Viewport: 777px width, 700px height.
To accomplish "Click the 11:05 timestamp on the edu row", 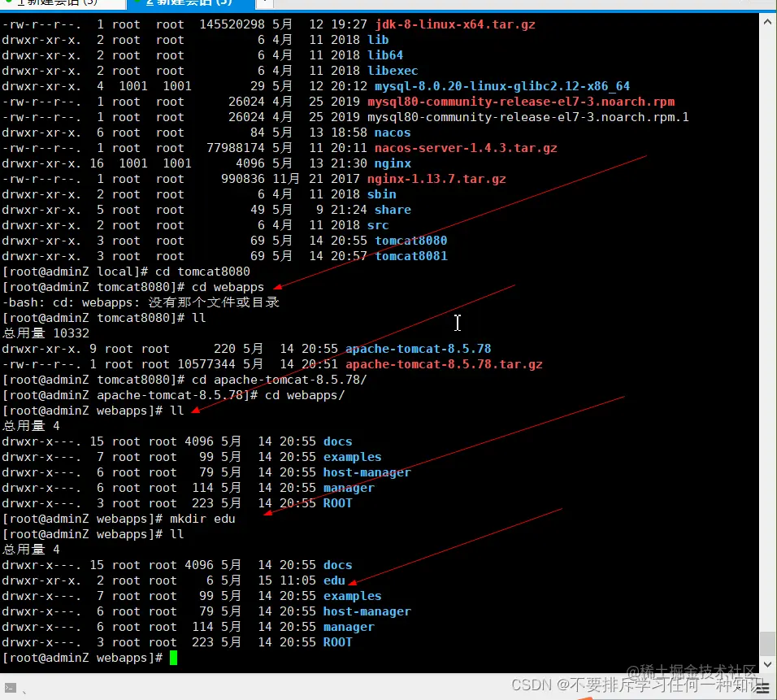I will [297, 580].
